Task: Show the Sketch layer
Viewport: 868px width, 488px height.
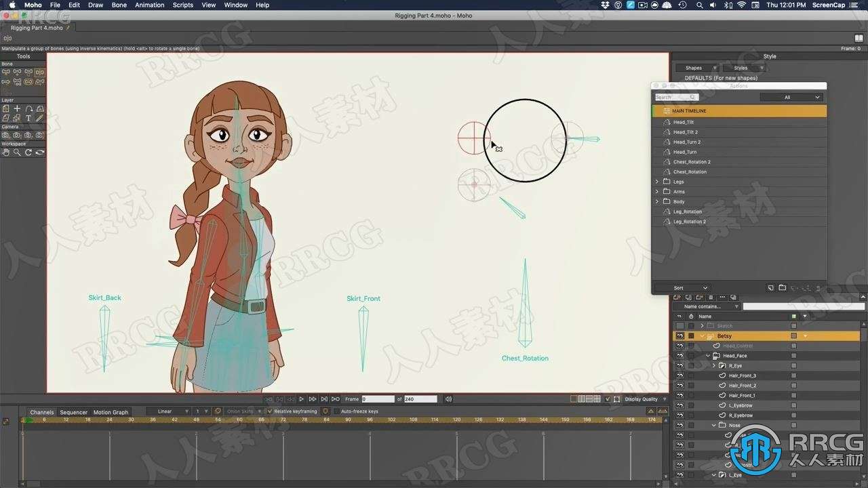Action: pos(679,326)
